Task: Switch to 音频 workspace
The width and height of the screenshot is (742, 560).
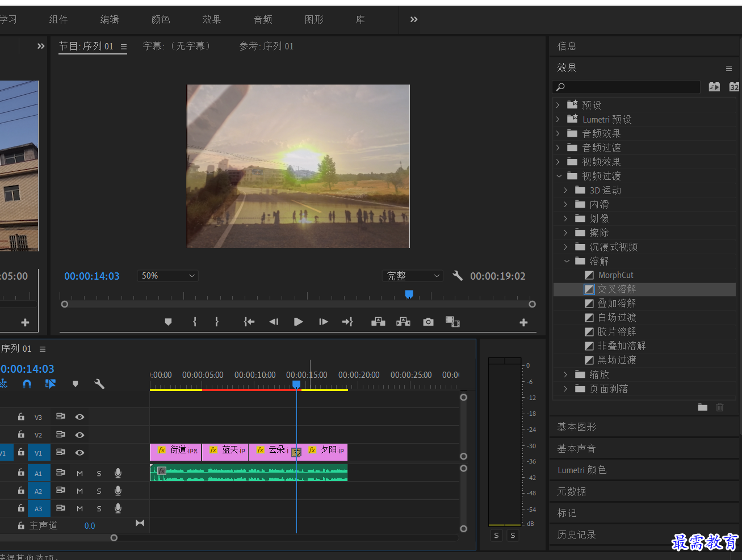Action: pos(263,19)
